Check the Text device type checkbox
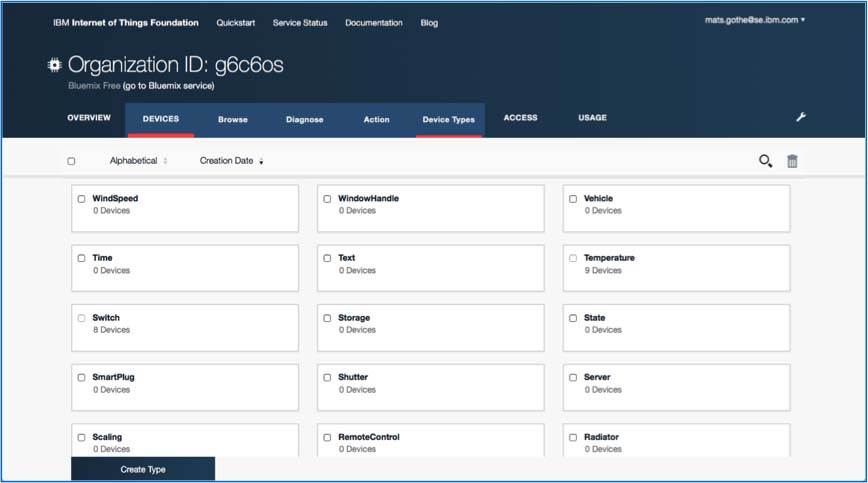Image resolution: width=868 pixels, height=483 pixels. point(327,258)
